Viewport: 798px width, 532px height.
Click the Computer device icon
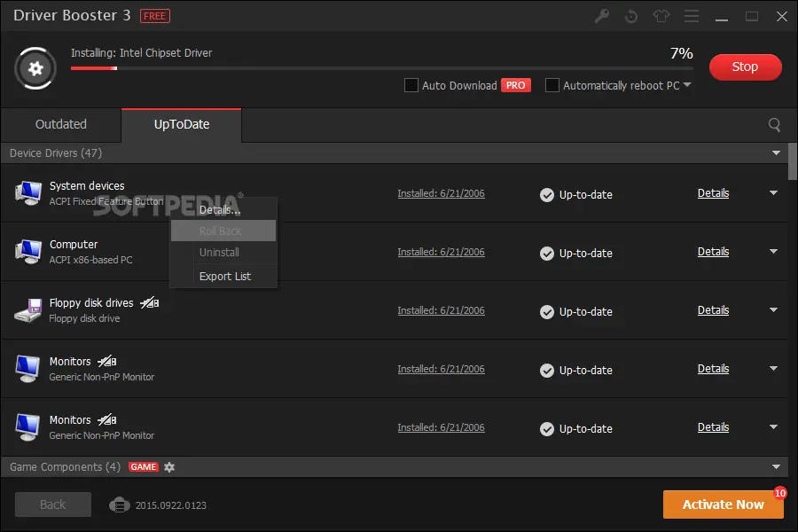28,252
